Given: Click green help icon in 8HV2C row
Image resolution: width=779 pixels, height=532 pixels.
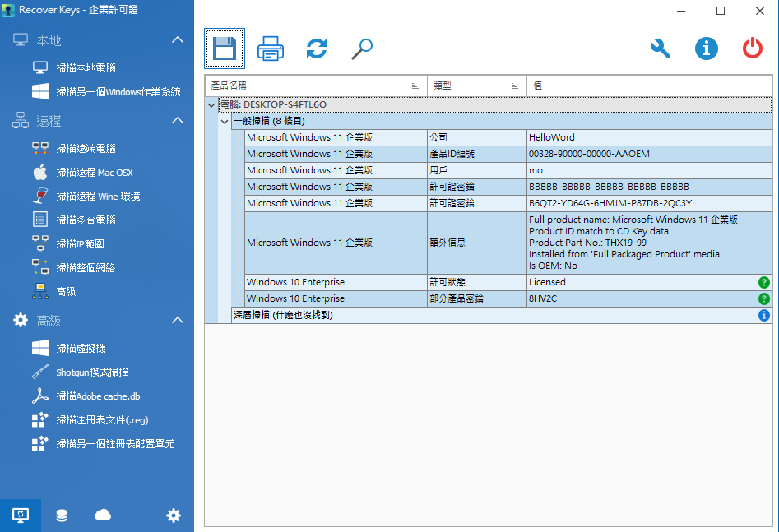Looking at the screenshot, I should [x=764, y=298].
